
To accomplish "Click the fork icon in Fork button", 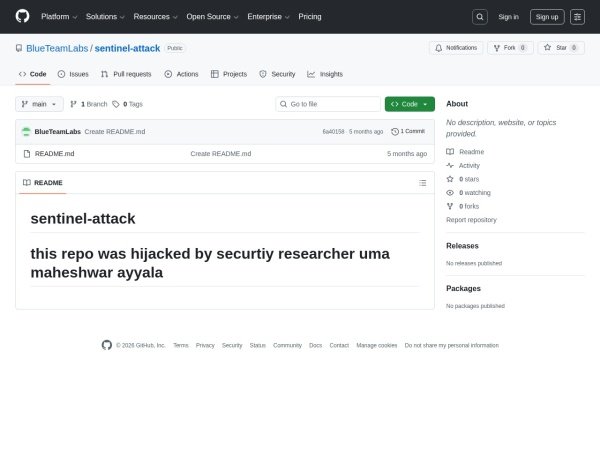I will [x=497, y=48].
